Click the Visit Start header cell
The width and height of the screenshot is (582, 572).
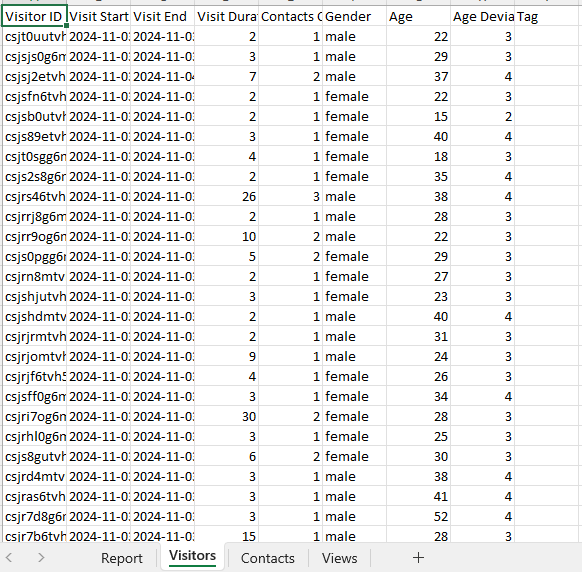click(x=98, y=16)
